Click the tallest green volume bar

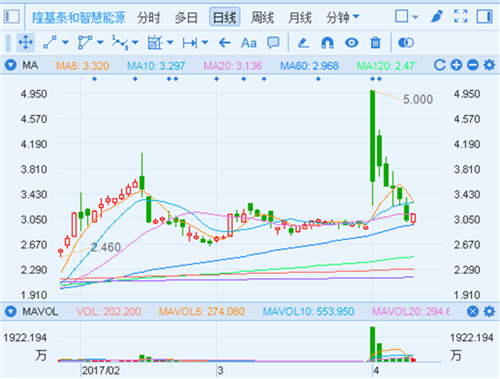[x=373, y=344]
